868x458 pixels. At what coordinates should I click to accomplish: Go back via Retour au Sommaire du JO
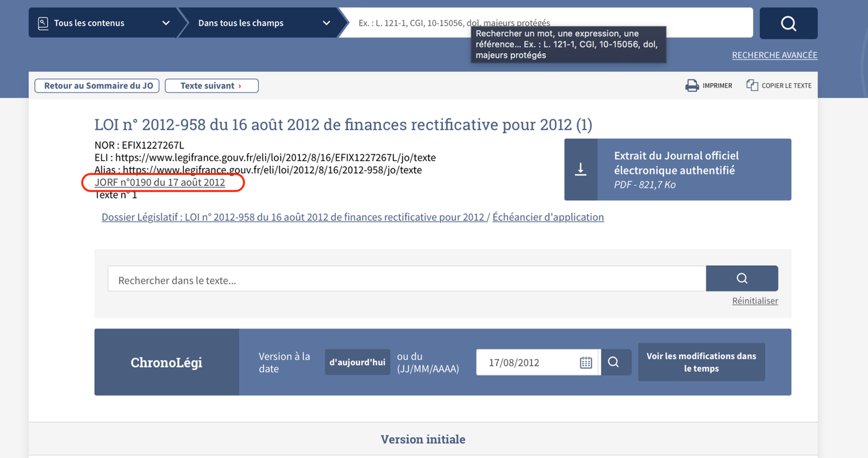point(97,86)
